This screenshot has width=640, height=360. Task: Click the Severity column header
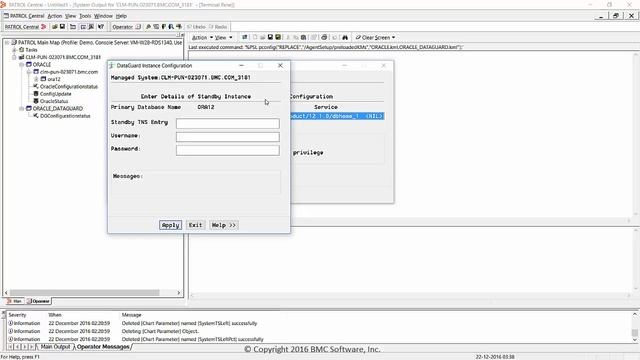17,315
